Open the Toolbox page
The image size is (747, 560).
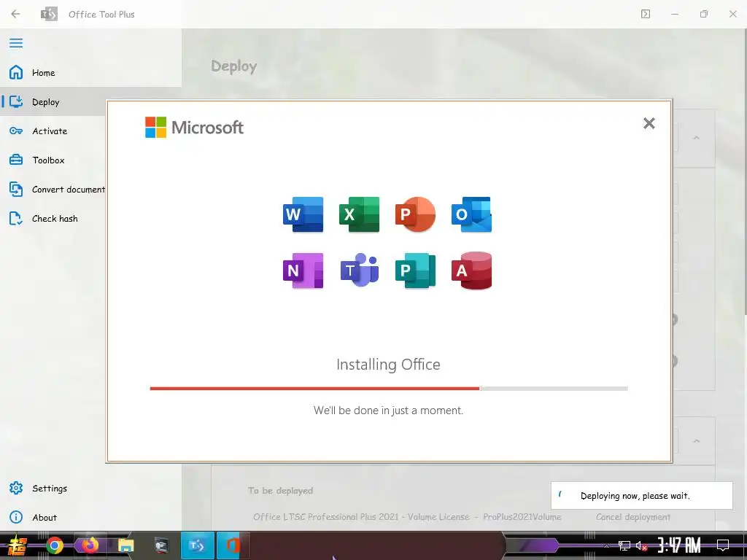coord(53,160)
